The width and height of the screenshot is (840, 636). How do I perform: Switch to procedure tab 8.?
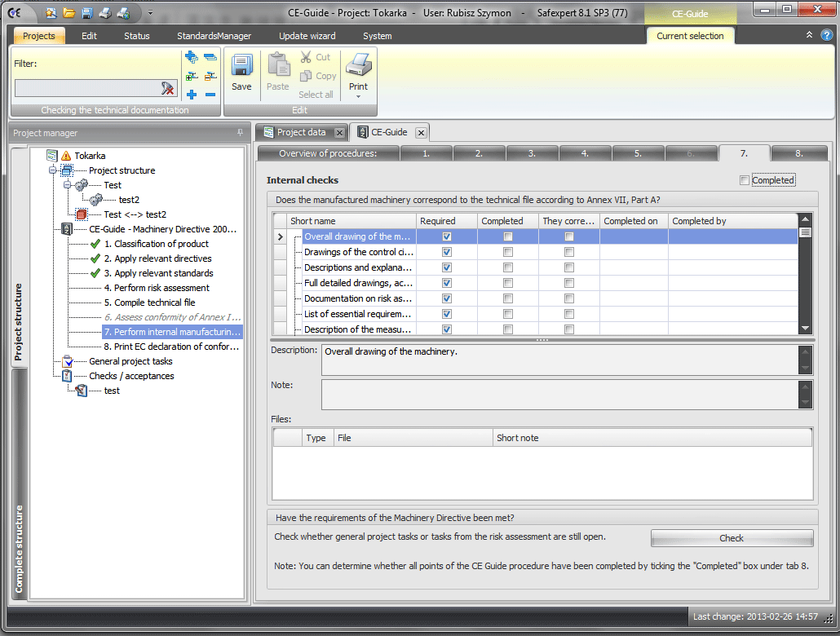click(799, 153)
